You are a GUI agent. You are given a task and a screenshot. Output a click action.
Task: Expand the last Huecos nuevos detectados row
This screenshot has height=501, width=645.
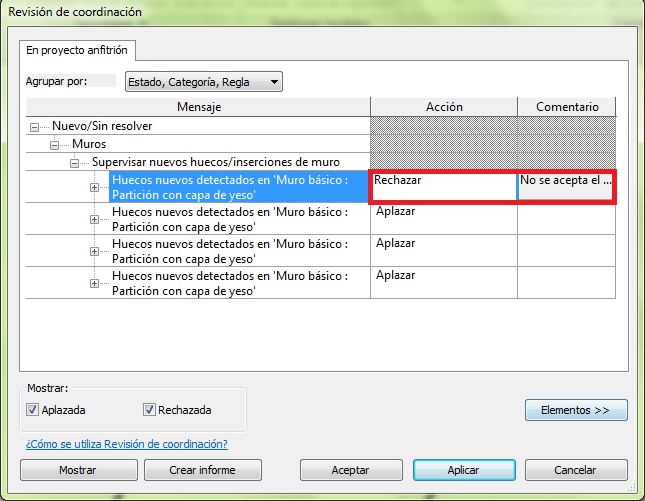pyautogui.click(x=94, y=283)
